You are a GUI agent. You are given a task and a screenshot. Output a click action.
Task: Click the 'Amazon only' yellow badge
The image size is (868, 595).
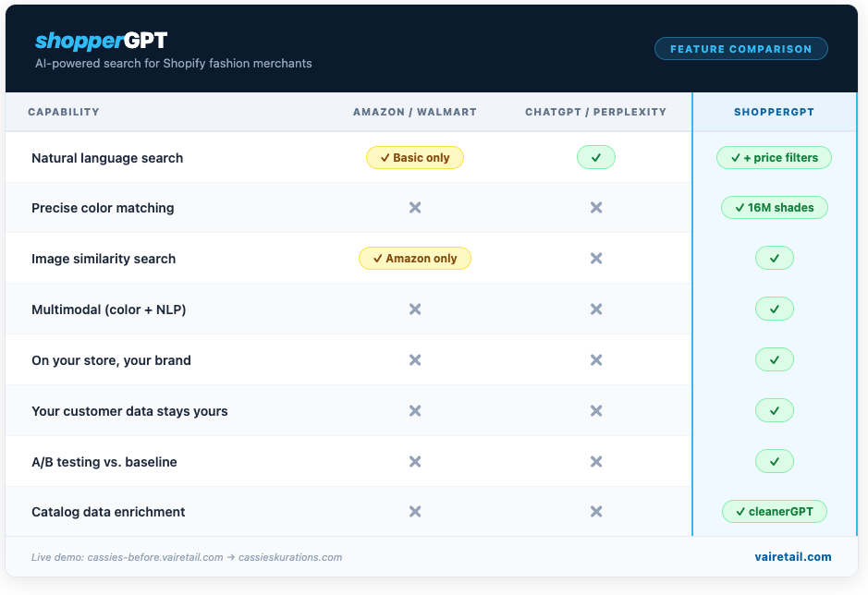click(415, 259)
